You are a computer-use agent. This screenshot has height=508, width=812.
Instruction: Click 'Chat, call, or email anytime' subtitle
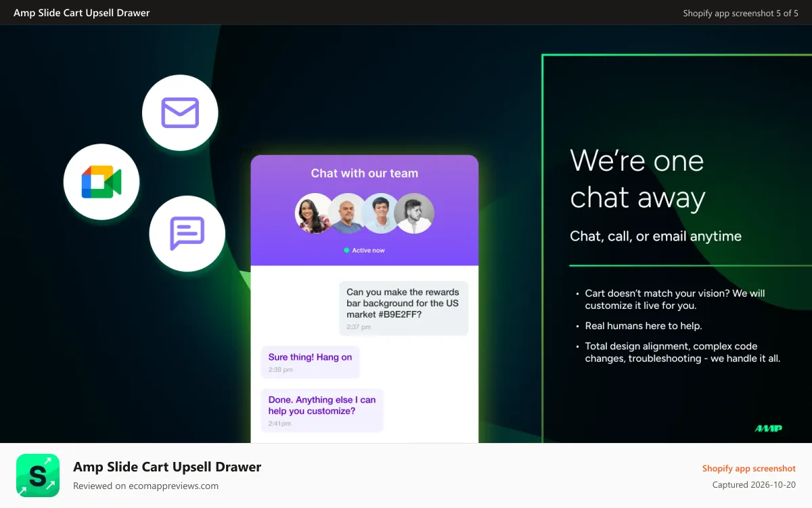pos(656,236)
